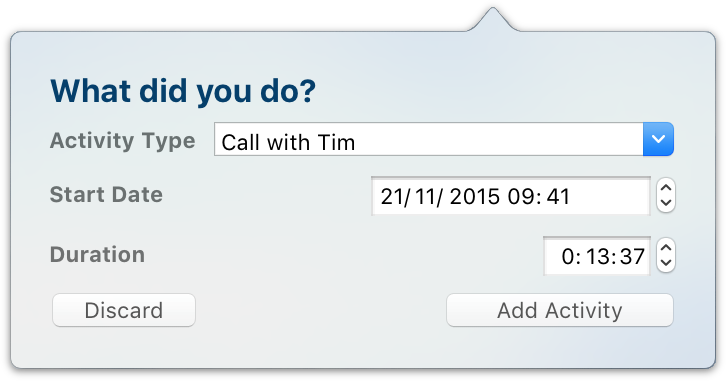The image size is (726, 381).
Task: Click into the 'Call with Tim' text field
Action: [428, 139]
